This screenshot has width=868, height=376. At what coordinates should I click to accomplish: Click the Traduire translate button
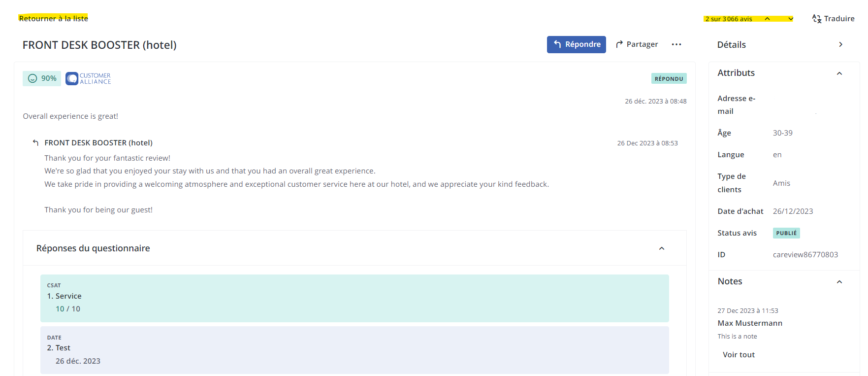(x=833, y=19)
